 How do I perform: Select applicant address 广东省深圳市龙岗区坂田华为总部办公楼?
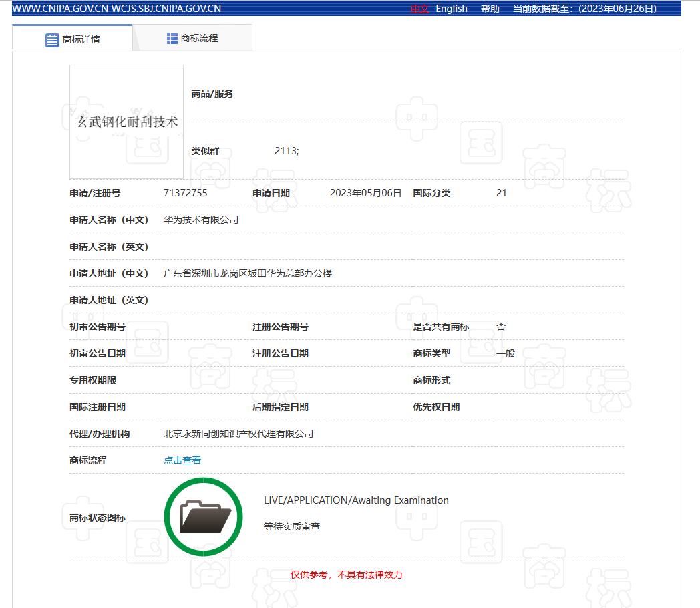tap(248, 273)
